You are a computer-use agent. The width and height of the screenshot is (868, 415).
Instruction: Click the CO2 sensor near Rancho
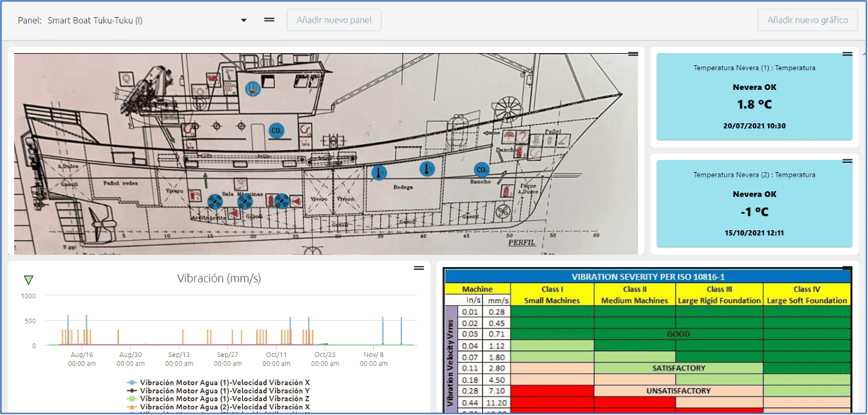(x=481, y=170)
